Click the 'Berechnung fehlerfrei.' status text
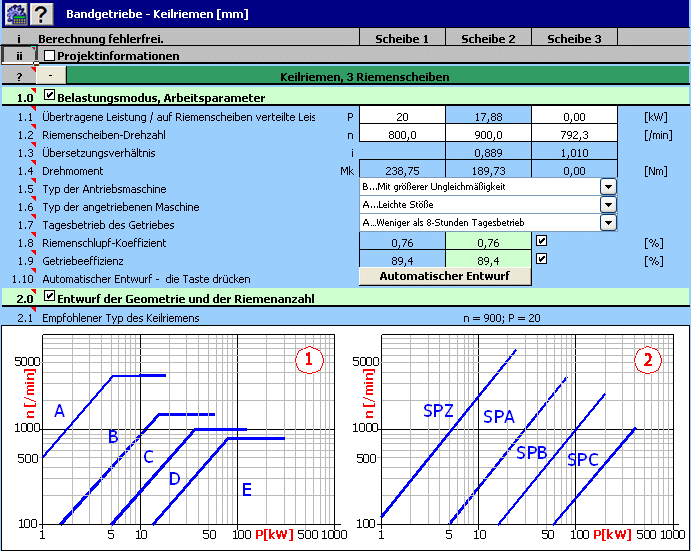The image size is (691, 551). pos(100,39)
